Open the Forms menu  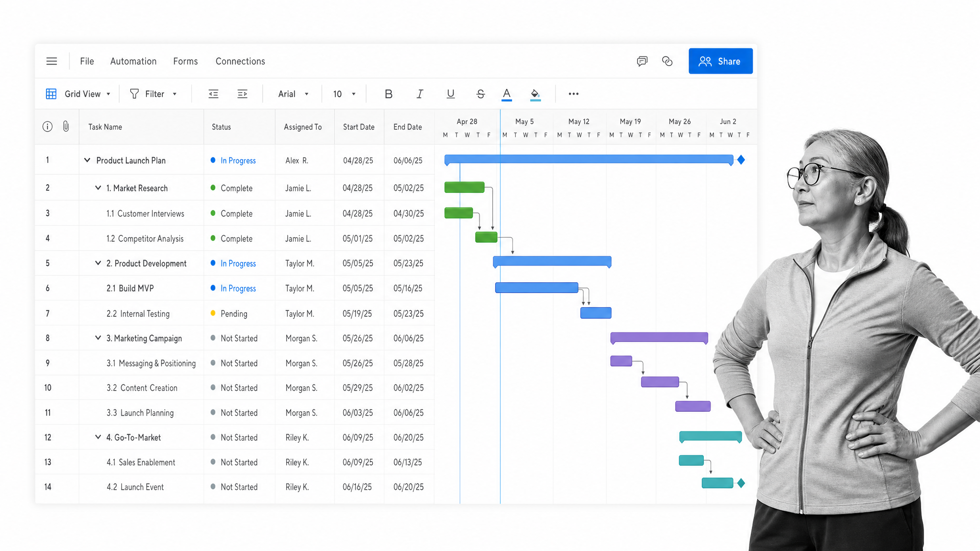(185, 61)
